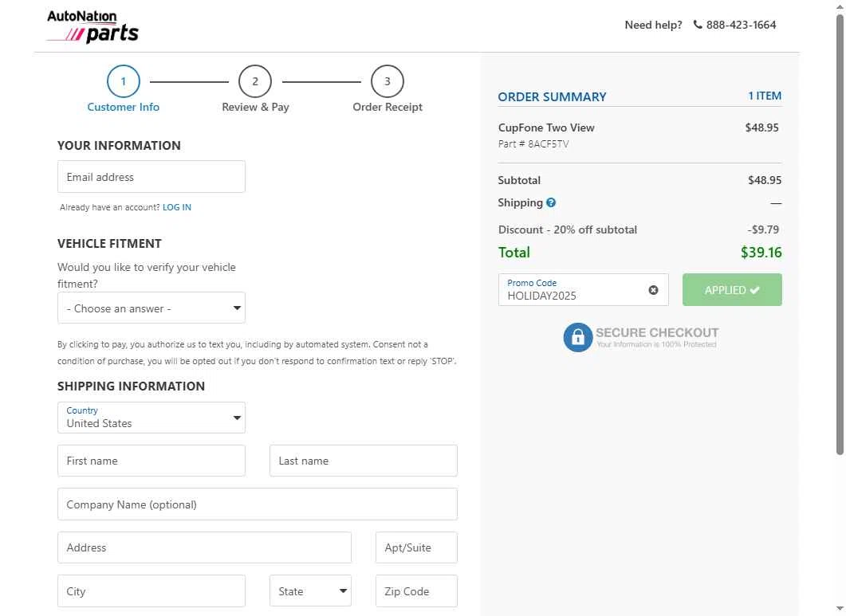The width and height of the screenshot is (846, 616).
Task: Call the 888-423-1664 help number
Action: point(741,25)
